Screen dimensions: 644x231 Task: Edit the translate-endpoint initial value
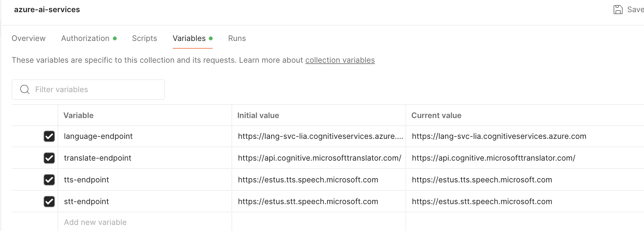[x=319, y=158]
